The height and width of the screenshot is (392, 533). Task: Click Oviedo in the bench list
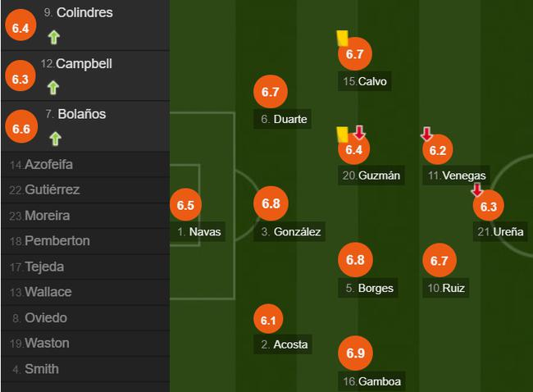(x=45, y=318)
